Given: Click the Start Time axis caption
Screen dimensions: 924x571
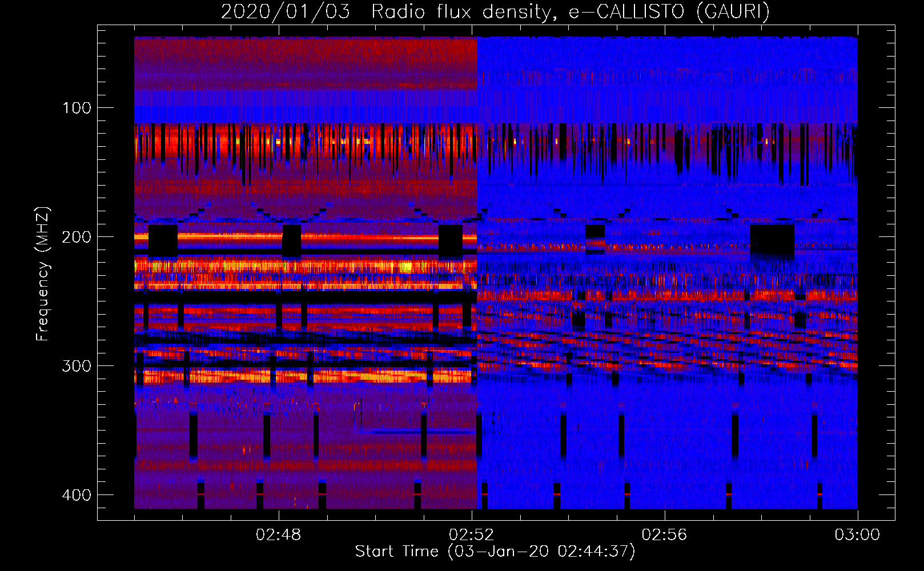Looking at the screenshot, I should pos(495,552).
